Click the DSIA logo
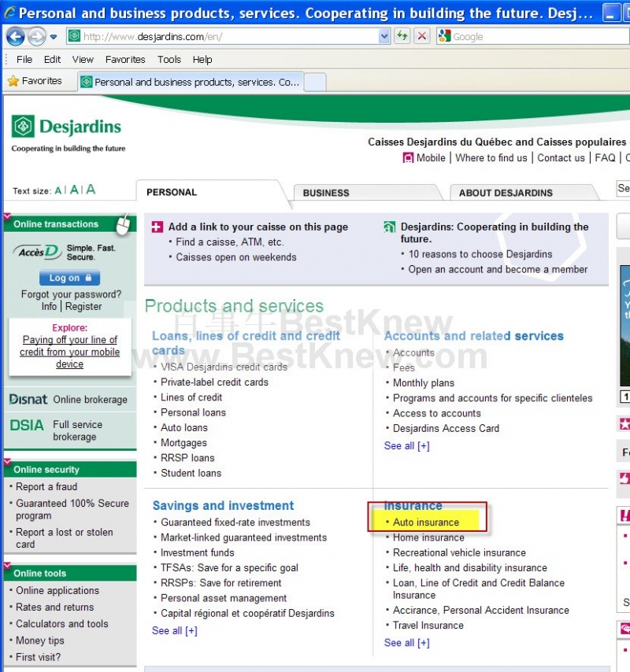 click(x=27, y=425)
